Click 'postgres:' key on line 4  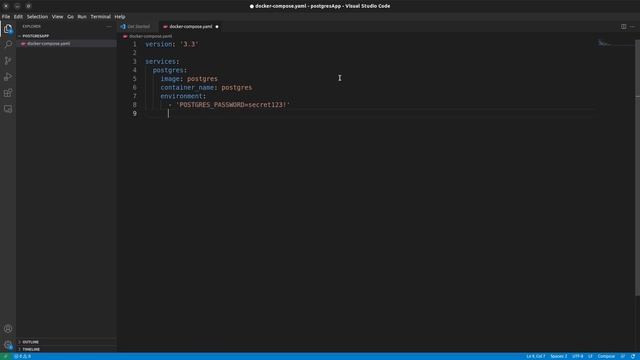[x=169, y=70]
